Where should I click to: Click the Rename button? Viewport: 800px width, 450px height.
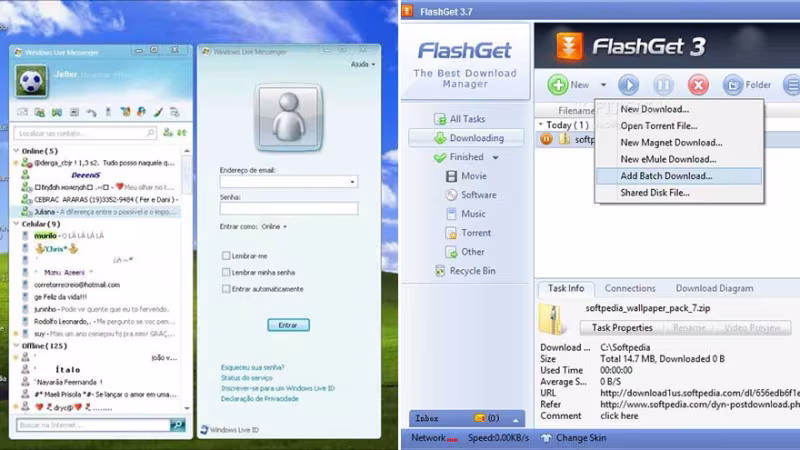point(689,328)
